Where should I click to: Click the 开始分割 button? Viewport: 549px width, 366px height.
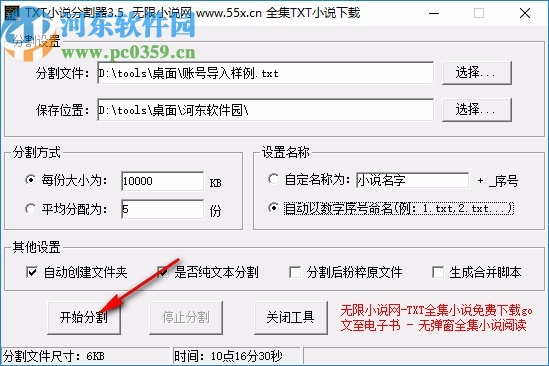pos(84,317)
